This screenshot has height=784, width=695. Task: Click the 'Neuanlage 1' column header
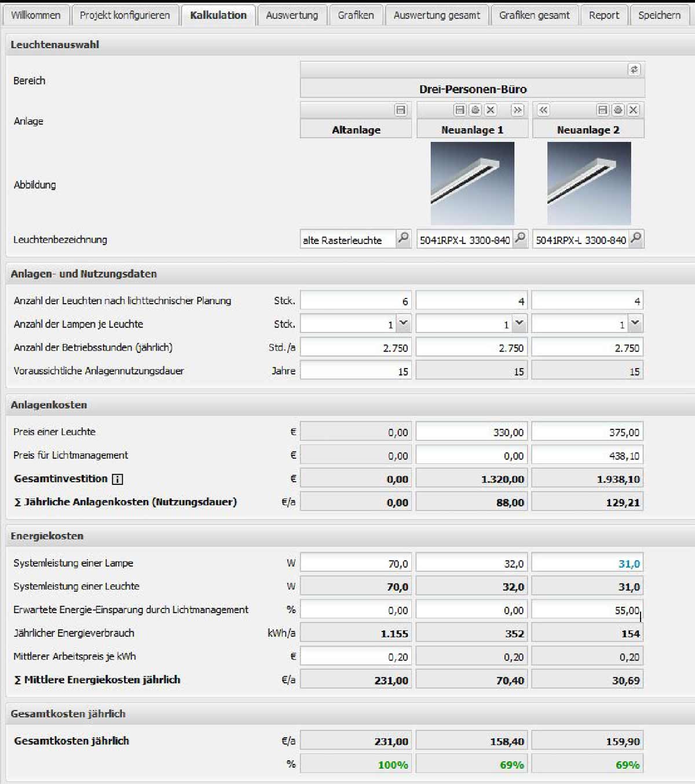473,130
